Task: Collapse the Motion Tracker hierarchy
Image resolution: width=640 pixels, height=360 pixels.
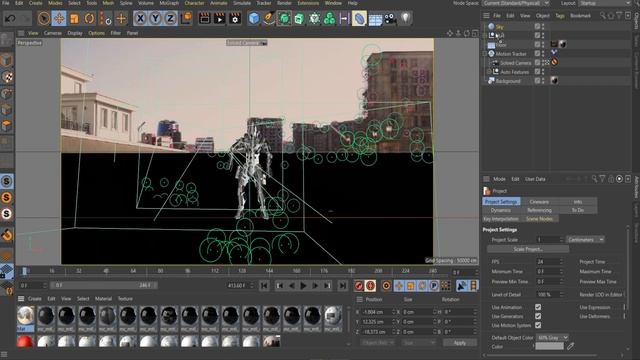Action: point(485,54)
